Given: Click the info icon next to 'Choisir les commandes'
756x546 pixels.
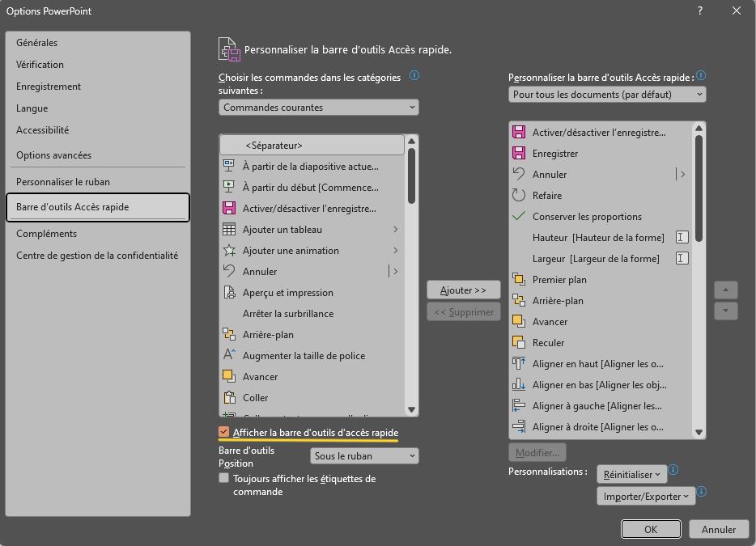Looking at the screenshot, I should [414, 75].
